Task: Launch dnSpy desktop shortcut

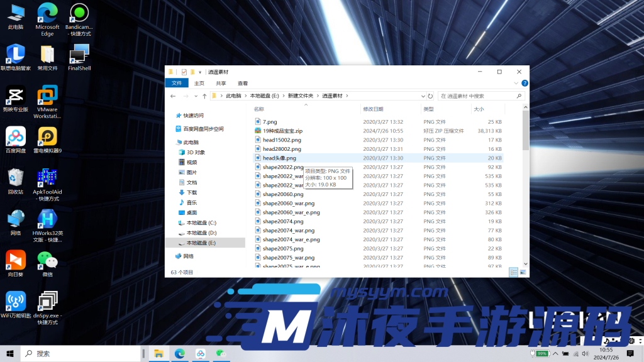Action: pos(47,302)
